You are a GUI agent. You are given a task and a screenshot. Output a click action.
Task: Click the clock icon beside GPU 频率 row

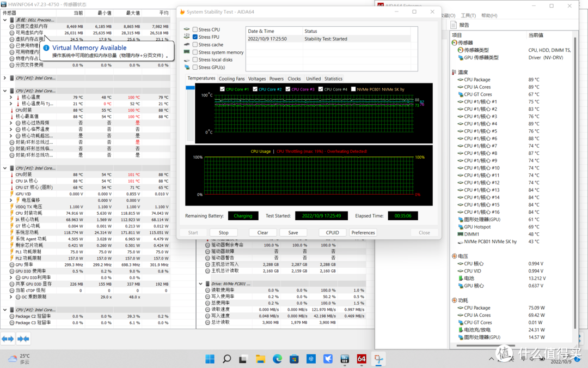click(x=12, y=264)
